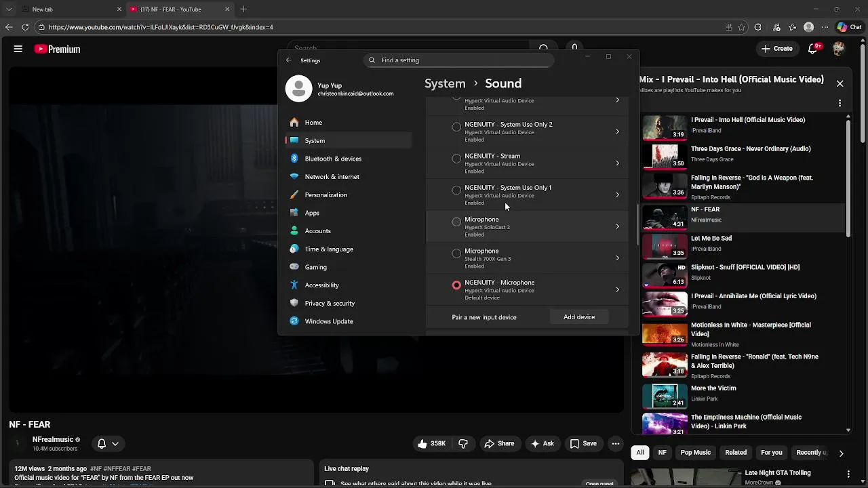Open NFrealmusic channel link
This screenshot has width=868, height=488.
pos(53,440)
